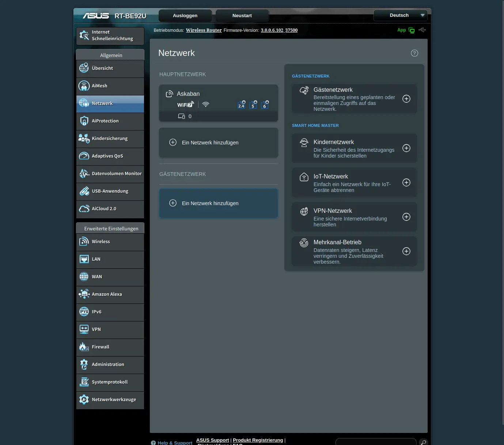504x445 pixels.
Task: Click the 2.4 GHz band icon
Action: click(x=241, y=105)
